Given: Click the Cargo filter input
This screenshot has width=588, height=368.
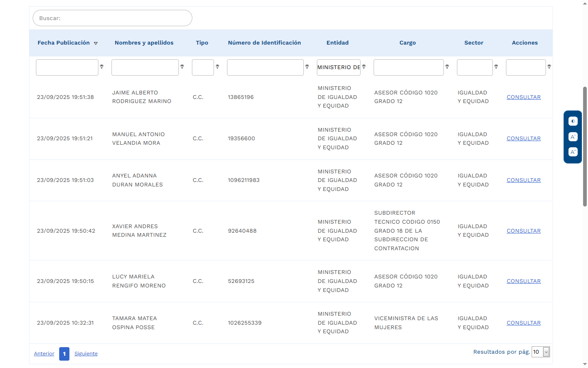Looking at the screenshot, I should tap(409, 67).
